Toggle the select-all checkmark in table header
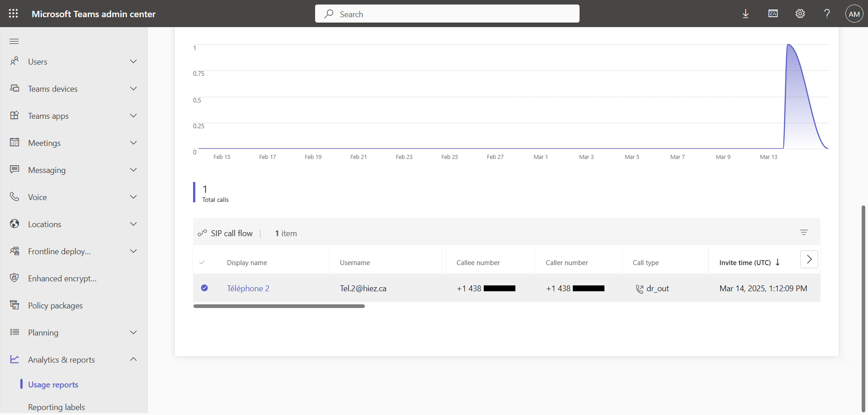This screenshot has height=415, width=868. pyautogui.click(x=202, y=262)
